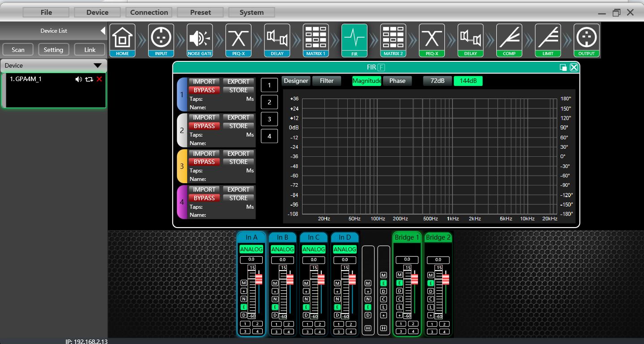The width and height of the screenshot is (644, 344).
Task: Click the Scan button
Action: point(17,49)
